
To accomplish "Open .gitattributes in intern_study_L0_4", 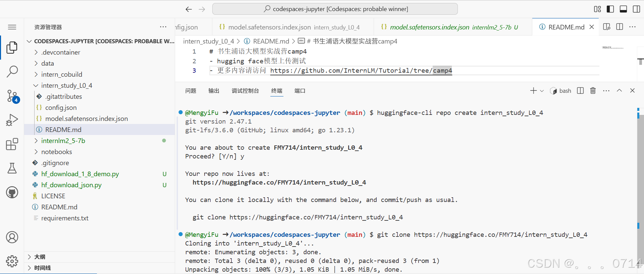I will (100, 96).
